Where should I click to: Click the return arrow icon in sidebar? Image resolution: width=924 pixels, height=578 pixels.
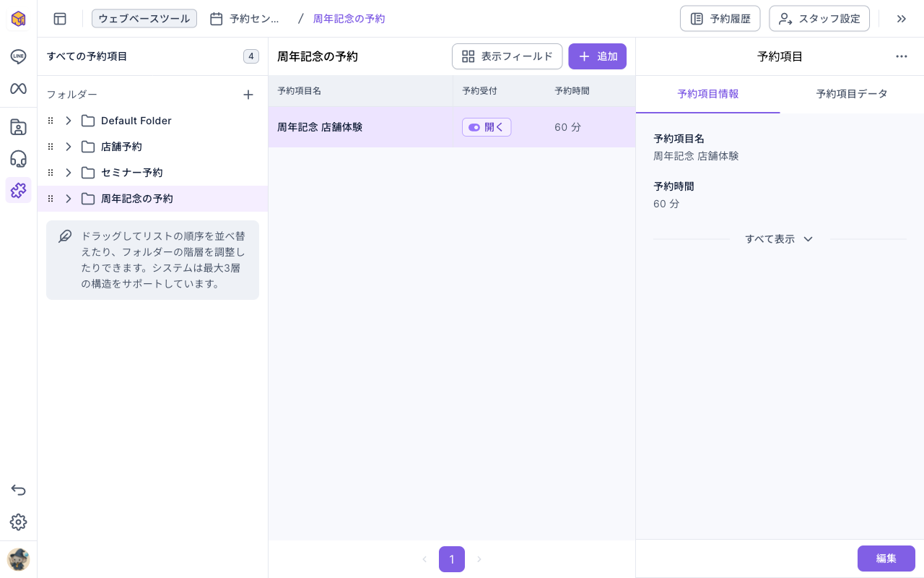(x=18, y=491)
